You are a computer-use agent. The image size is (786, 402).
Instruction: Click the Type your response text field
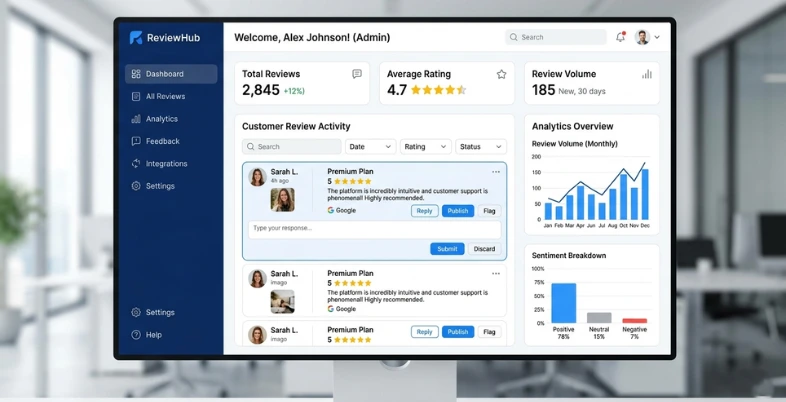click(374, 230)
